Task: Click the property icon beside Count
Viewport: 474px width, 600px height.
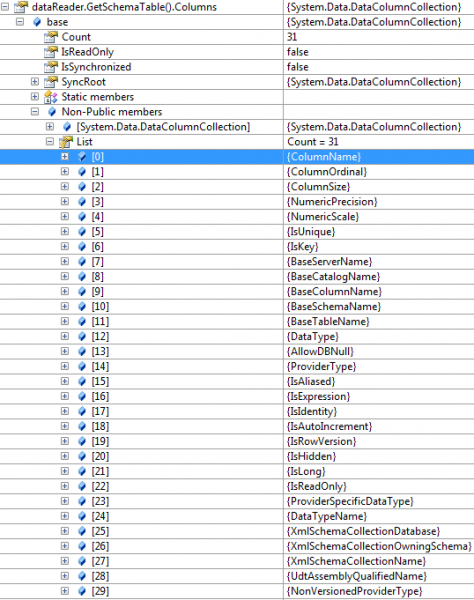Action: point(51,37)
